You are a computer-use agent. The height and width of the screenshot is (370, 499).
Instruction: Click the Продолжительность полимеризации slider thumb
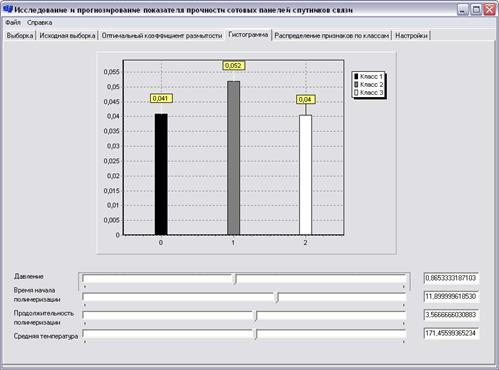tap(256, 316)
